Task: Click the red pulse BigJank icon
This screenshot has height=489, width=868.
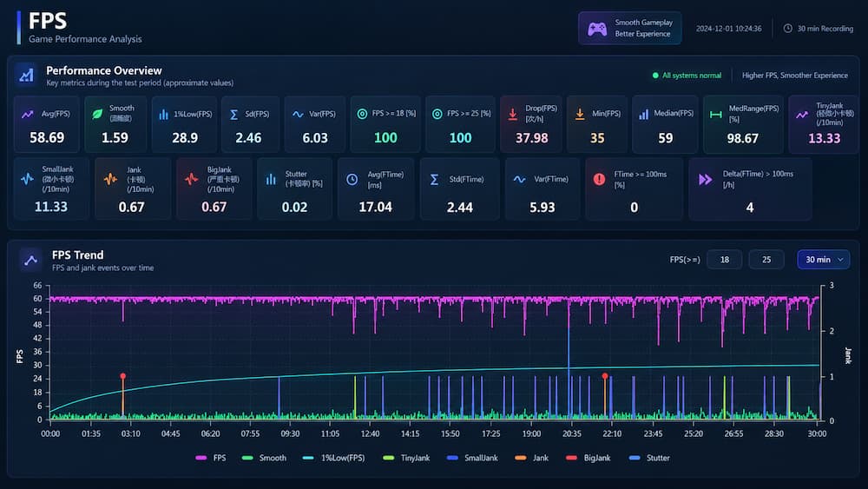Action: [x=192, y=179]
